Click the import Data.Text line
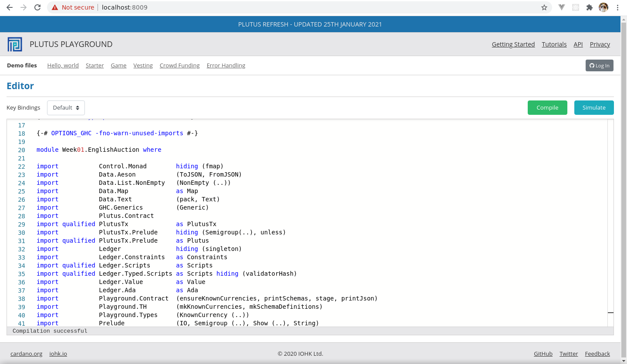Screen dimensions: 627x364 128,199
